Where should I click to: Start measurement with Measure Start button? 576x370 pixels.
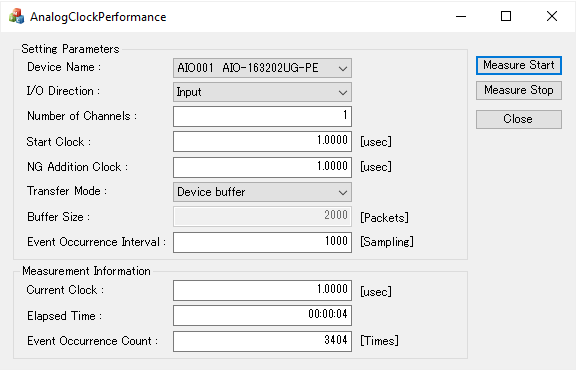pyautogui.click(x=519, y=65)
